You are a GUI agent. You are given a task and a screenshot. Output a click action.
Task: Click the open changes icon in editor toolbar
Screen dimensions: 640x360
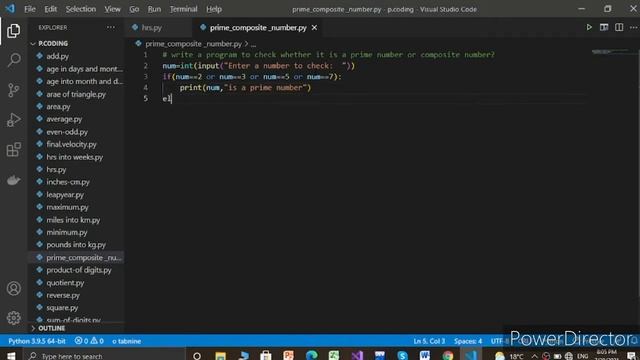click(604, 27)
